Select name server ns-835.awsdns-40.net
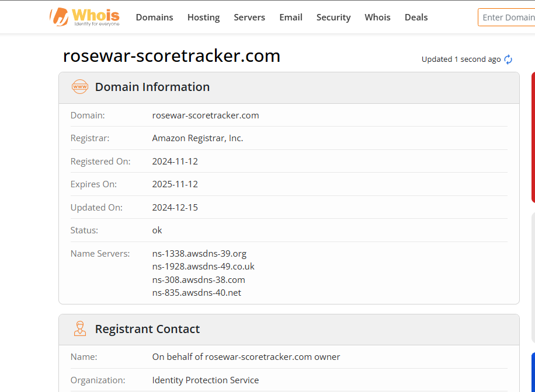 (196, 292)
